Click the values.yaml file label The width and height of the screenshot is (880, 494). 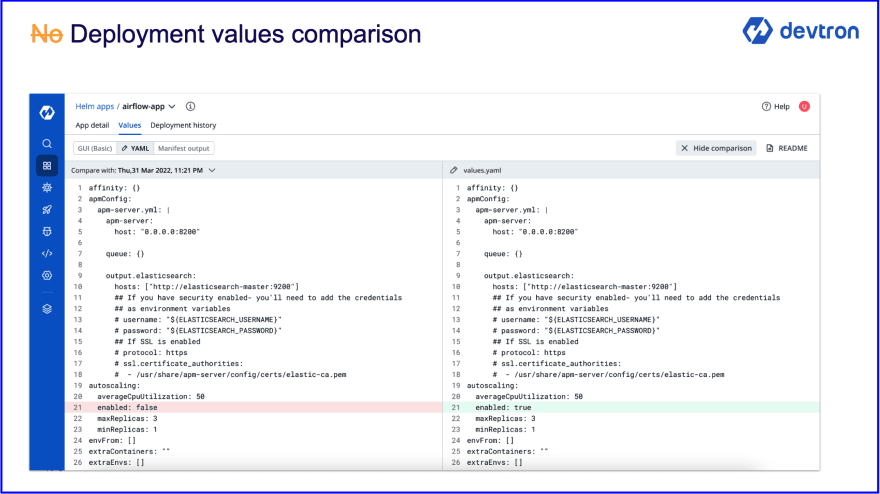pyautogui.click(x=482, y=170)
